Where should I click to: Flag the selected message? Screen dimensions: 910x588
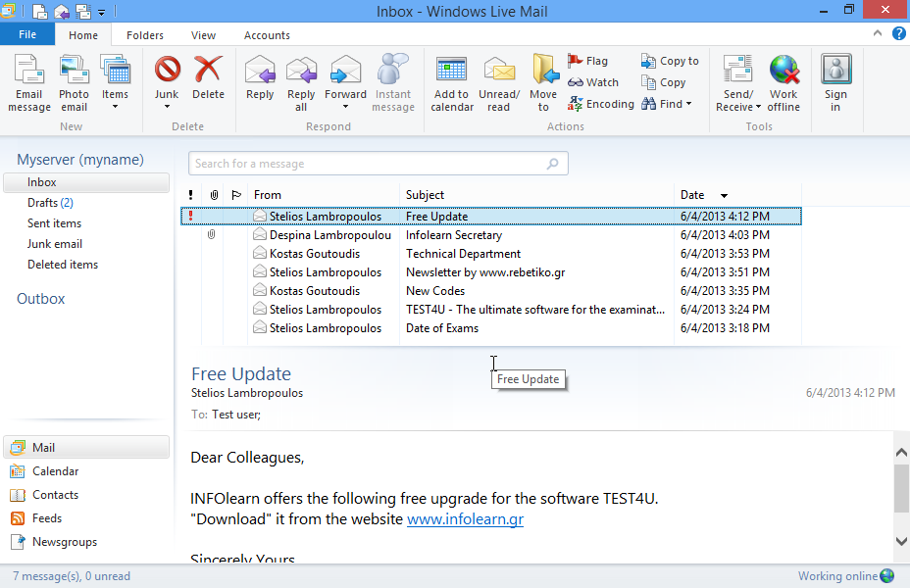(587, 61)
